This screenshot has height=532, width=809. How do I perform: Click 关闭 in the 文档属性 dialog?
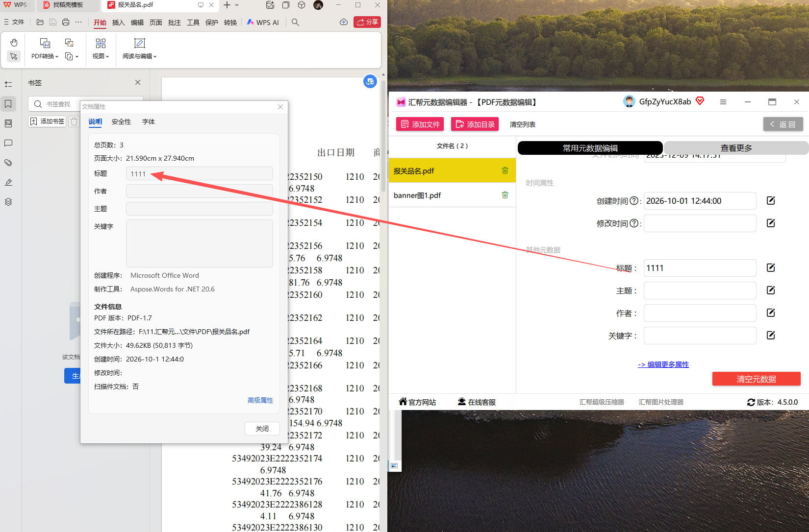262,429
